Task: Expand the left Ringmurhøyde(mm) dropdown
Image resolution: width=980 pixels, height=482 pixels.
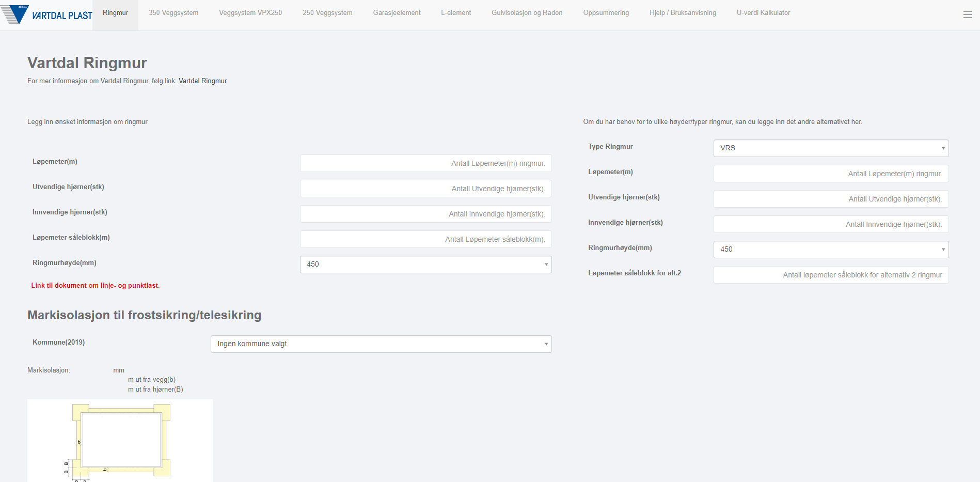Action: tap(425, 265)
